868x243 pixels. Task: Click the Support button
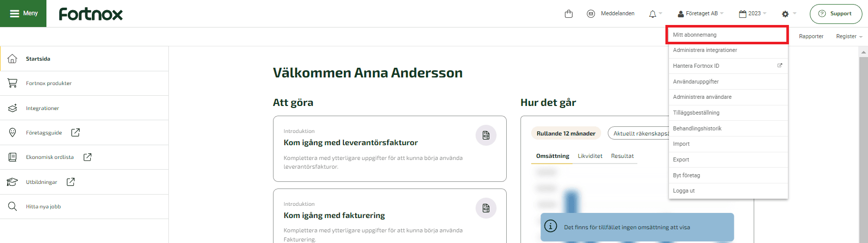835,14
